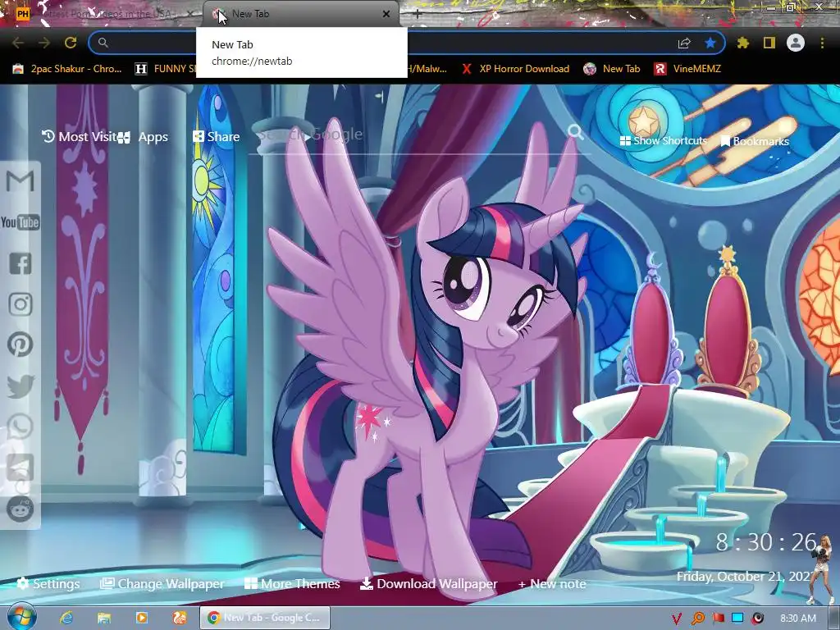
Task: Click Download Wallpaper
Action: click(x=428, y=583)
